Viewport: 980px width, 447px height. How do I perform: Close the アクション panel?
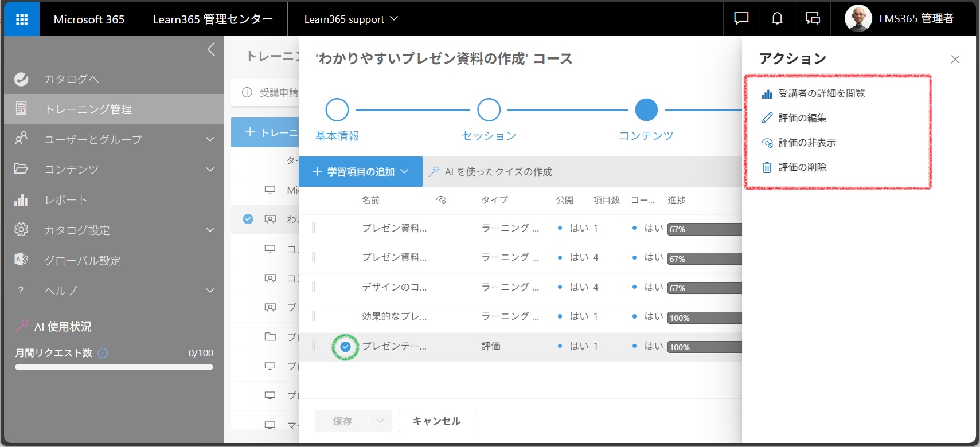coord(955,59)
